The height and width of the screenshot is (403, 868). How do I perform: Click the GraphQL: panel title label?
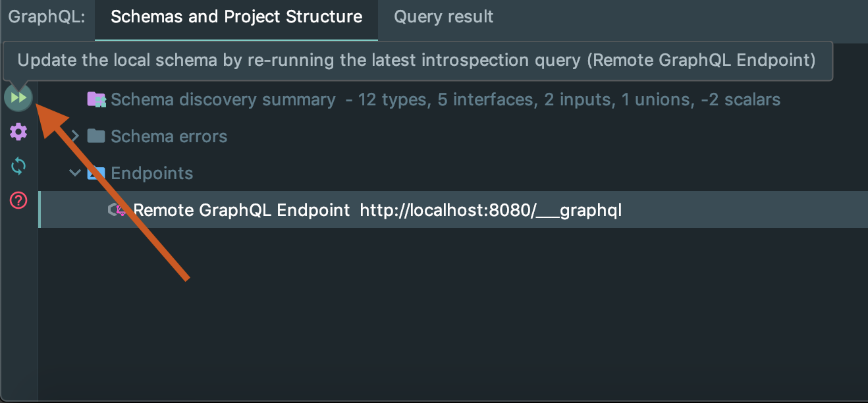[x=46, y=17]
